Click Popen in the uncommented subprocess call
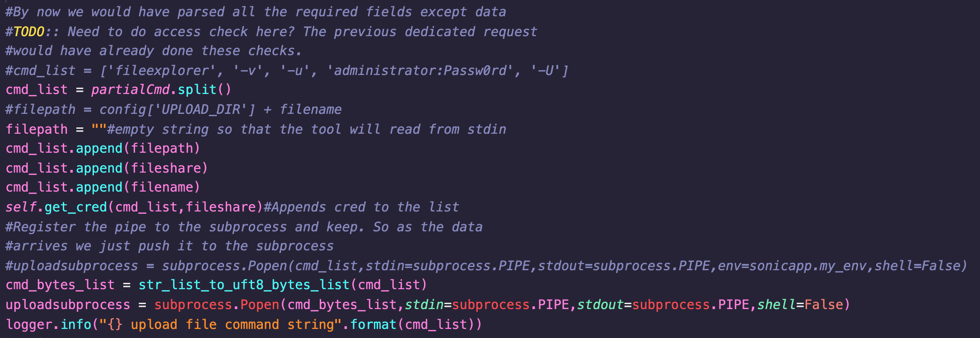 click(x=260, y=305)
